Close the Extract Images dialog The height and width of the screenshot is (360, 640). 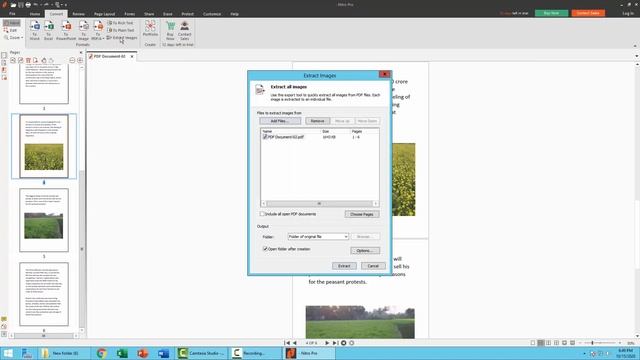point(384,74)
